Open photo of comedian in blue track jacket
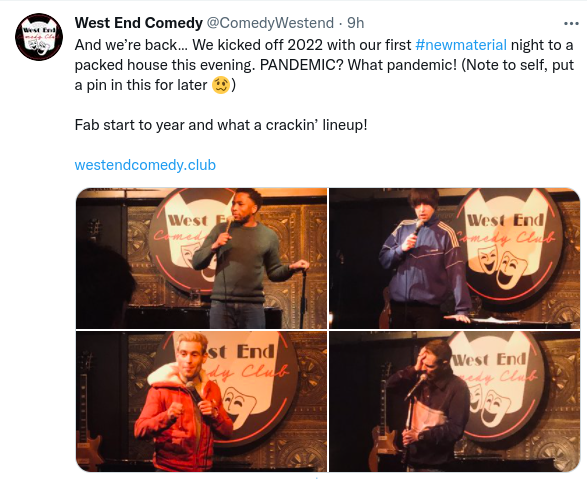The image size is (587, 479). click(x=454, y=258)
